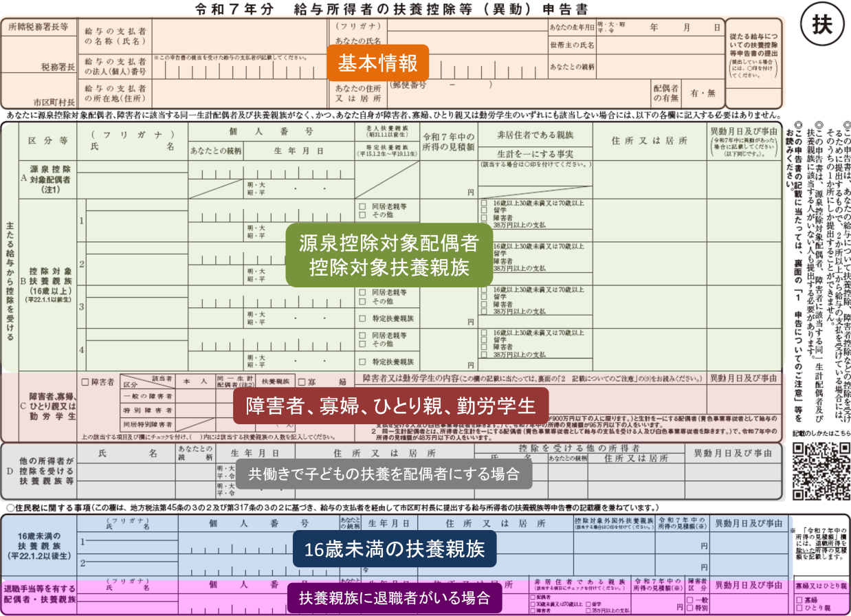Check the 同居老親等 box for dependent 1
851x616 pixels.
point(362,206)
